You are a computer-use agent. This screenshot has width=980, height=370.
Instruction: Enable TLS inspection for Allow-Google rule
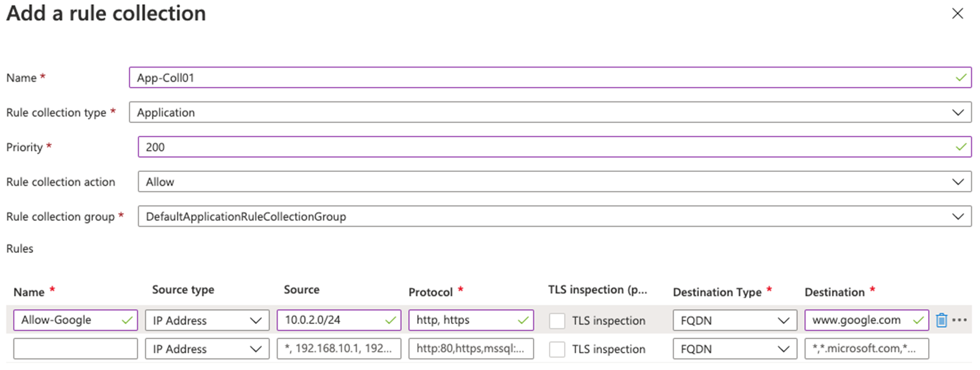pos(557,320)
